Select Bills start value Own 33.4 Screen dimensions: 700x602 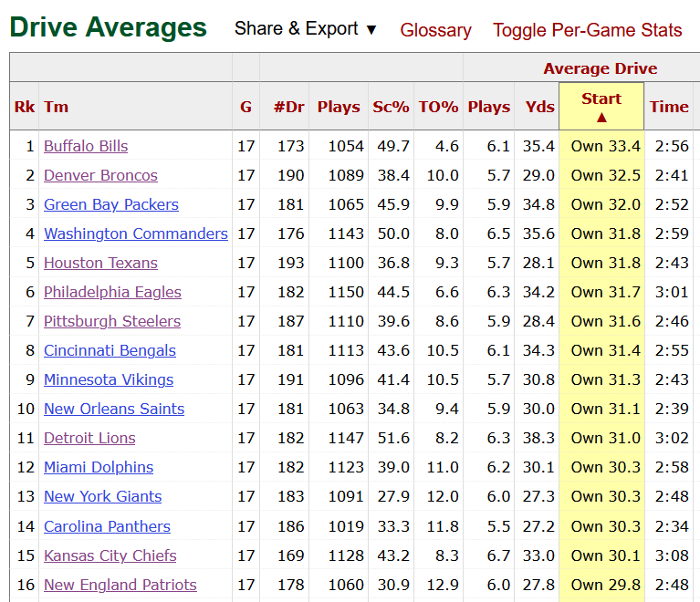[605, 146]
